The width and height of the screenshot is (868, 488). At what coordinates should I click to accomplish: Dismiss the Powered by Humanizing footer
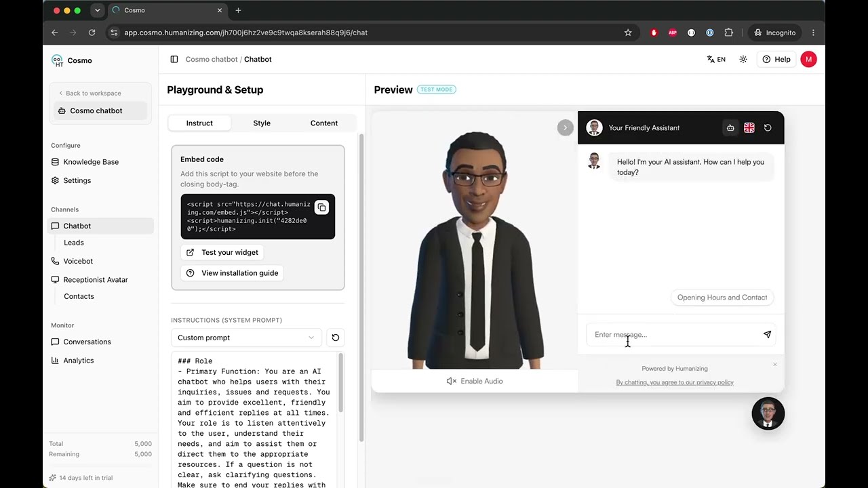pyautogui.click(x=775, y=365)
